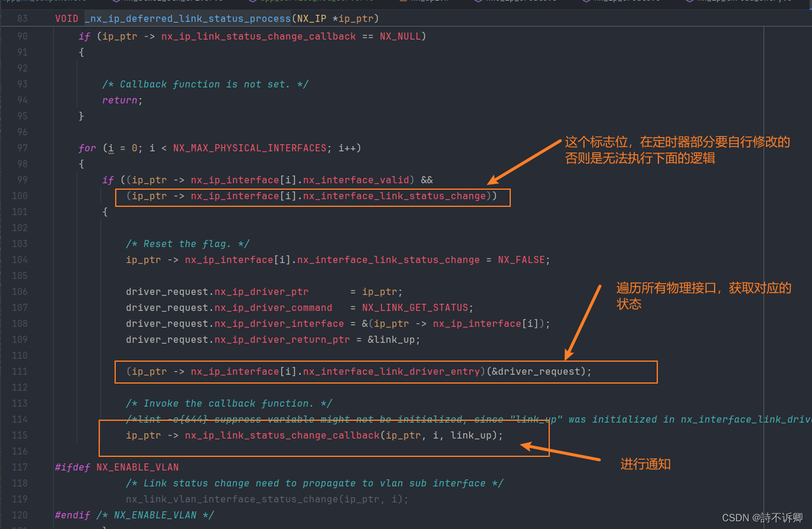Click line number 115 in the gutter
This screenshot has width=812, height=529.
click(19, 435)
